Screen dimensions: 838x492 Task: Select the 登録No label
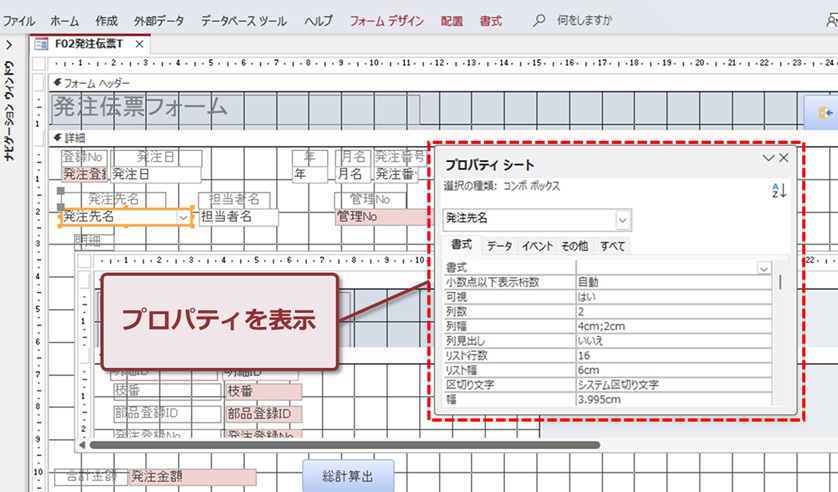84,157
